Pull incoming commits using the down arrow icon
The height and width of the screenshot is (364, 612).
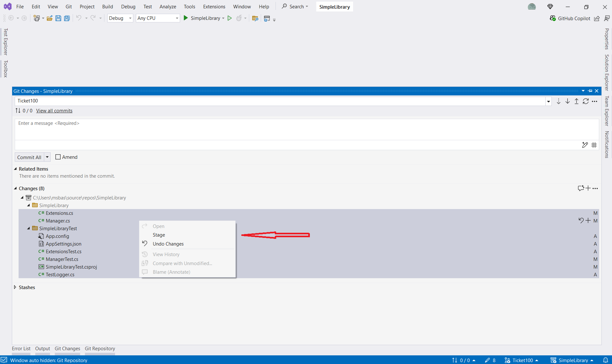click(567, 101)
